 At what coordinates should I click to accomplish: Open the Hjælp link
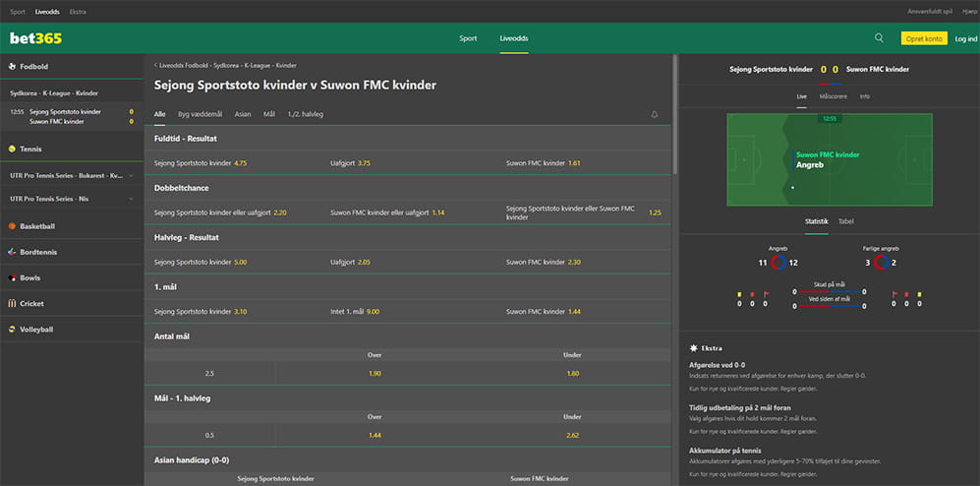[969, 12]
